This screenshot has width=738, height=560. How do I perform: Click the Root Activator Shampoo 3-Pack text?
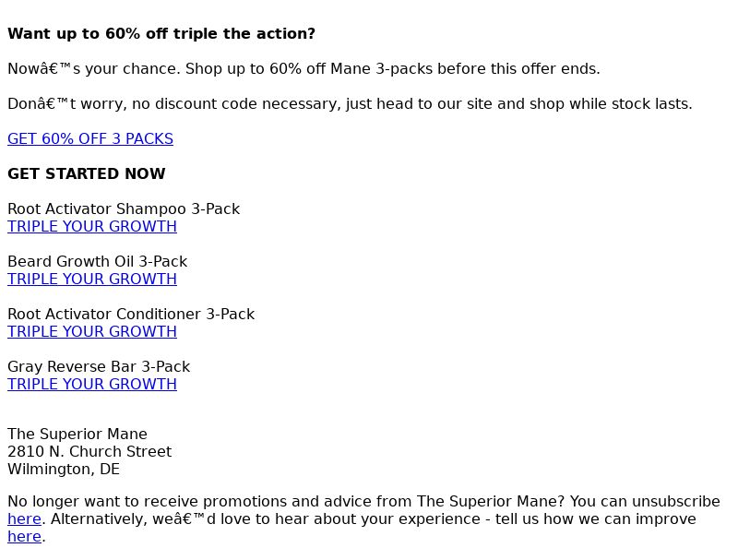124,209
